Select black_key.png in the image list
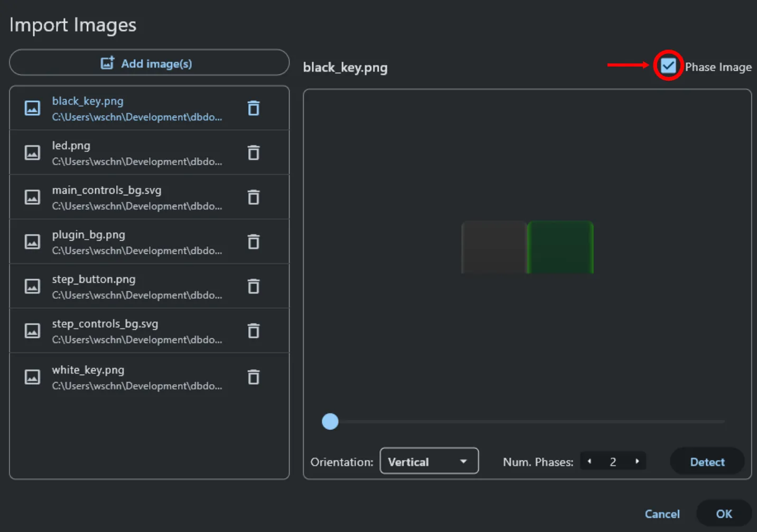 (149, 108)
